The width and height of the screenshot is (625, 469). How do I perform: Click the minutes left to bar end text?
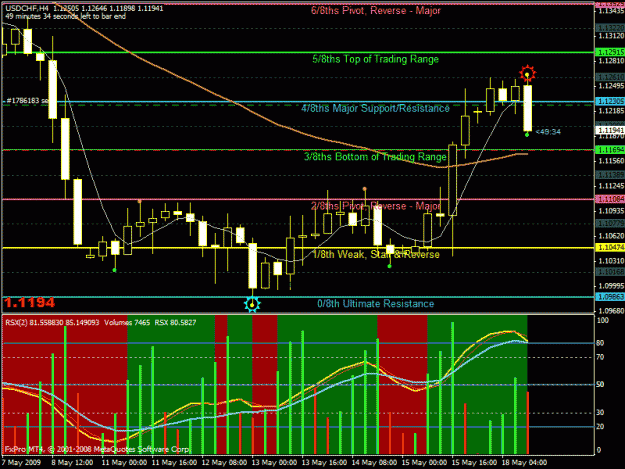point(65,17)
